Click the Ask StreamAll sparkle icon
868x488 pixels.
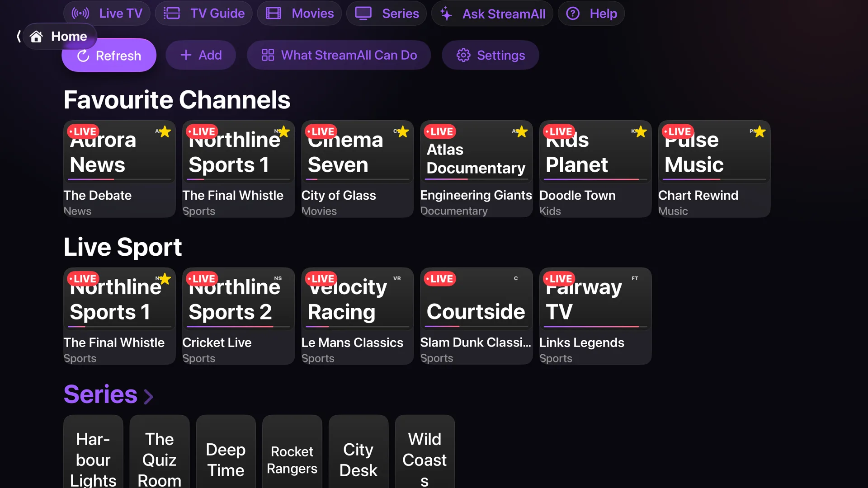click(x=446, y=14)
